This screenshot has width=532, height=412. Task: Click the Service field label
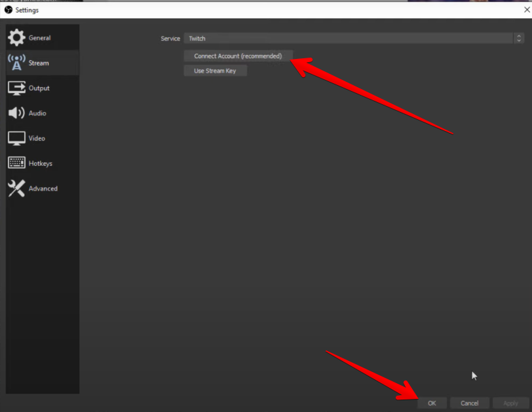click(170, 39)
